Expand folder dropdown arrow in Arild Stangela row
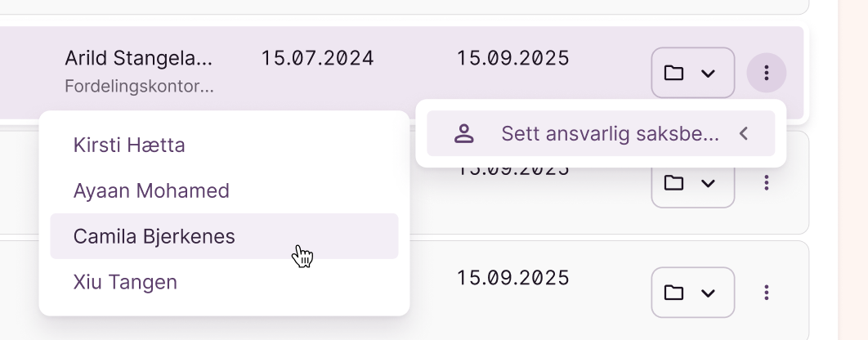 coord(709,74)
